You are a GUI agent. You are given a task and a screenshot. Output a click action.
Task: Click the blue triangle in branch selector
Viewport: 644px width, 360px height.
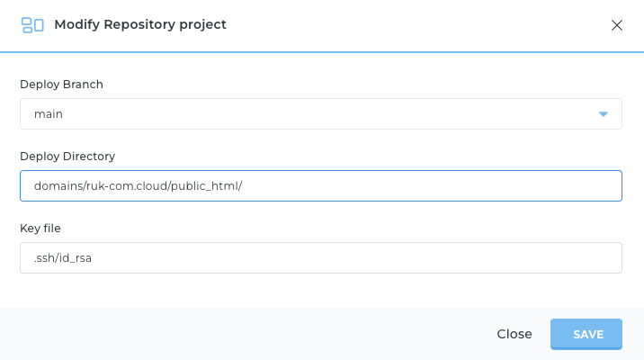603,113
